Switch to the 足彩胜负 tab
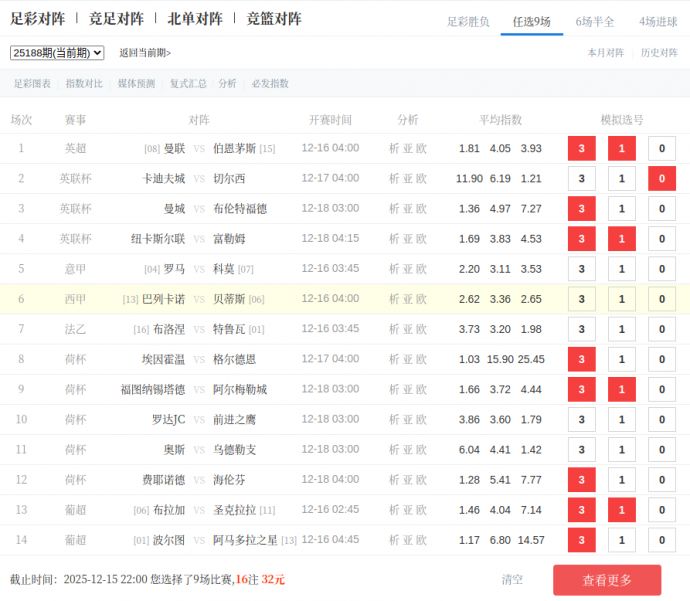Viewport: 690px width, 601px height. 468,21
